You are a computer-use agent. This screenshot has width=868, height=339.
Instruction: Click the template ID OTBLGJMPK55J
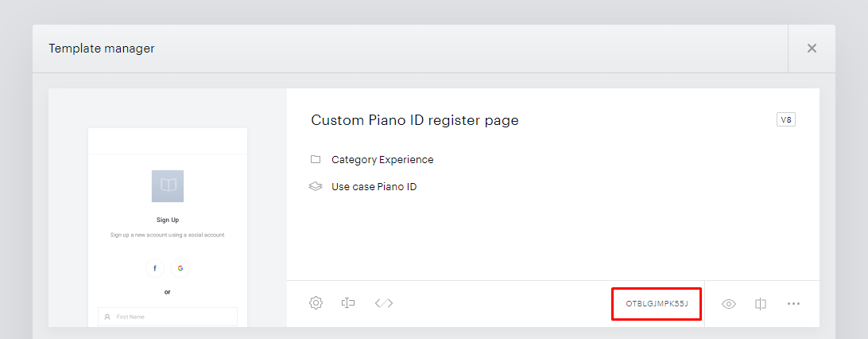click(x=657, y=303)
